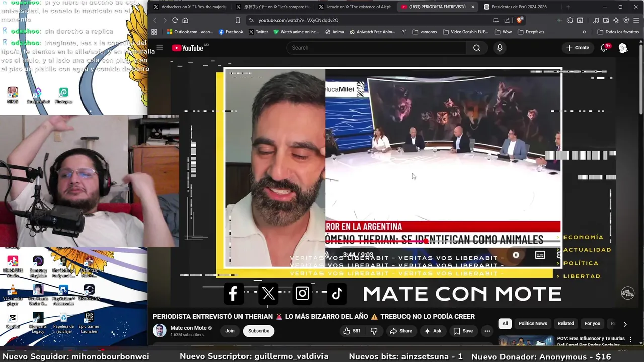
Task: Click the YouTube search magnifier button
Action: [476, 48]
